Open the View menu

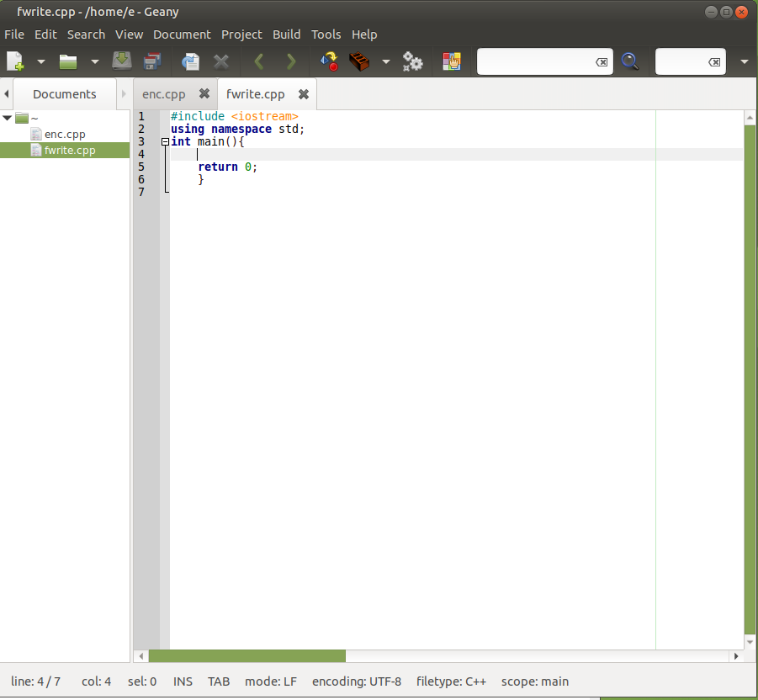click(x=129, y=34)
